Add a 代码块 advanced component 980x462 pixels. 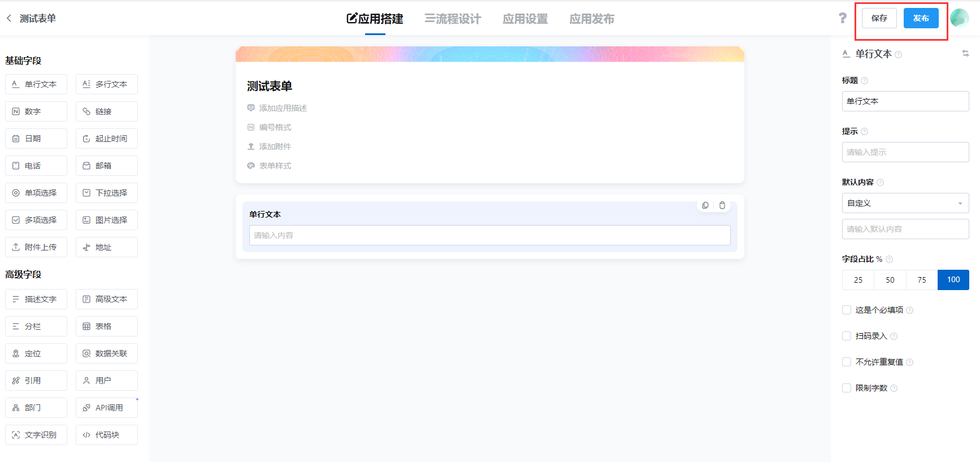point(107,435)
